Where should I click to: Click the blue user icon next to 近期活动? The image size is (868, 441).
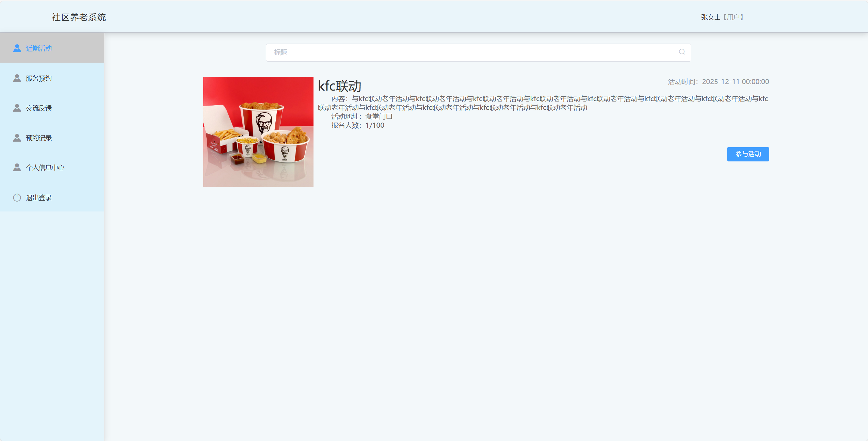tap(17, 48)
